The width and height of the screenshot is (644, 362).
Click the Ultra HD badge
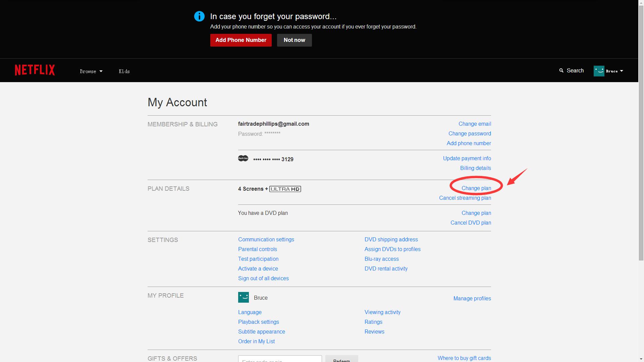tap(285, 189)
